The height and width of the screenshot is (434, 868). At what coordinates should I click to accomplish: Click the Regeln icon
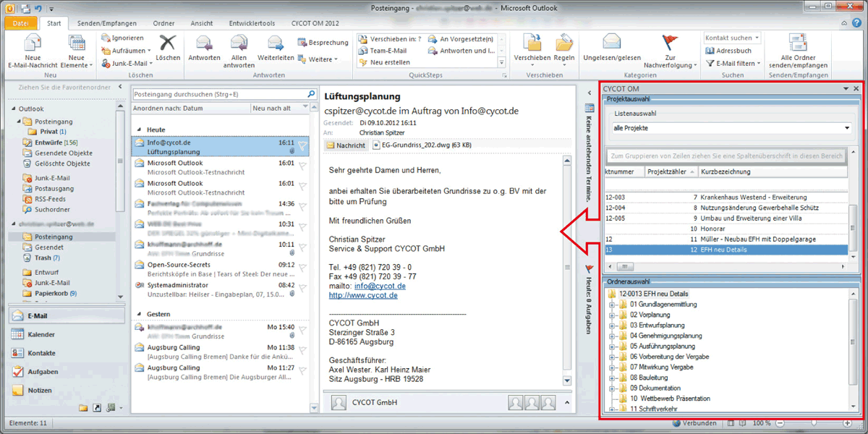[564, 42]
